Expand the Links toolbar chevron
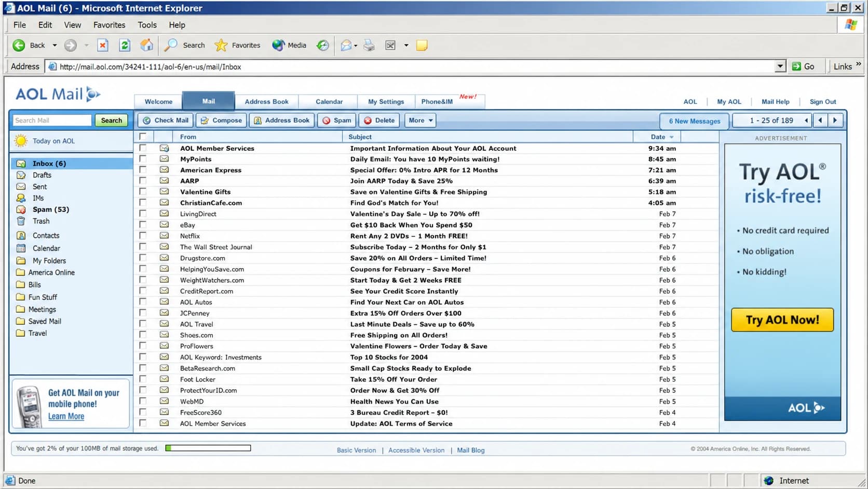This screenshot has width=868, height=489. [x=859, y=64]
